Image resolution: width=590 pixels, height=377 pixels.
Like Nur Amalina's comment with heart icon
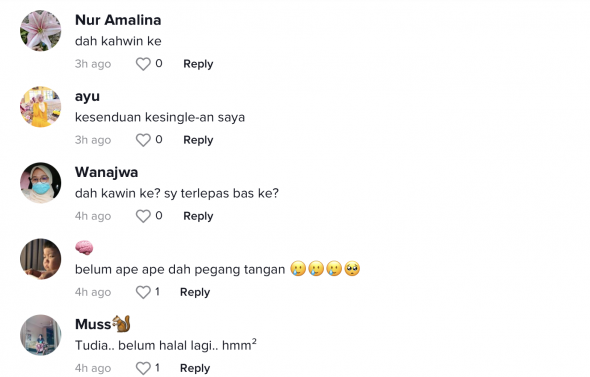pos(143,64)
